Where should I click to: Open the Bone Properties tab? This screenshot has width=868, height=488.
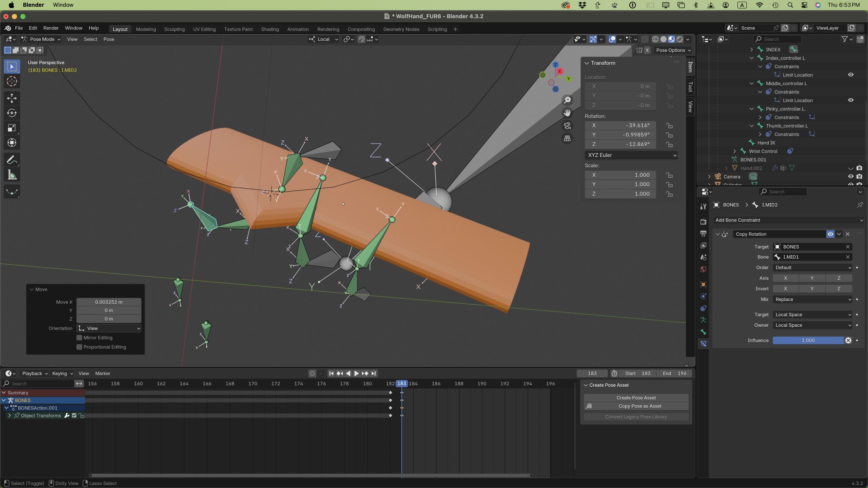pyautogui.click(x=703, y=332)
